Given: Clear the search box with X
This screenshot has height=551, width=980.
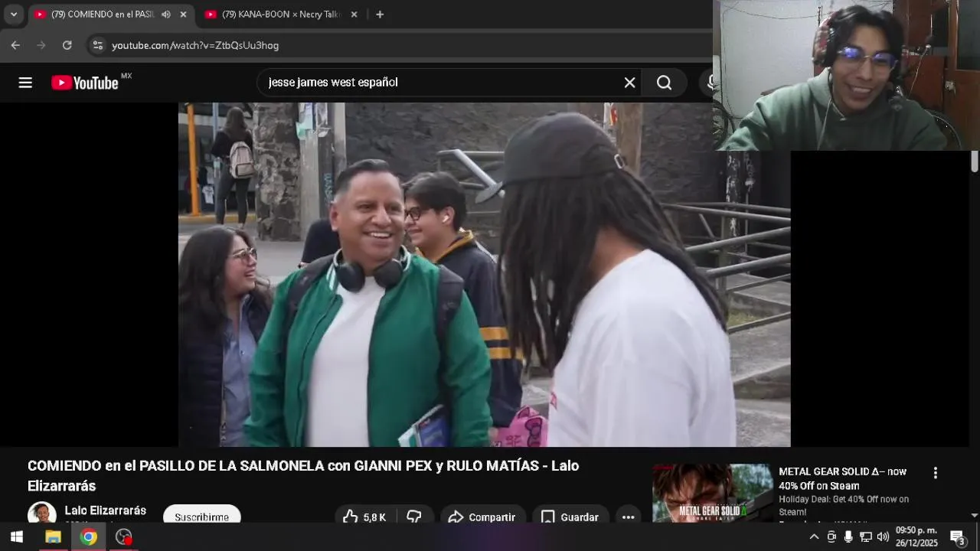Looking at the screenshot, I should click(x=629, y=83).
